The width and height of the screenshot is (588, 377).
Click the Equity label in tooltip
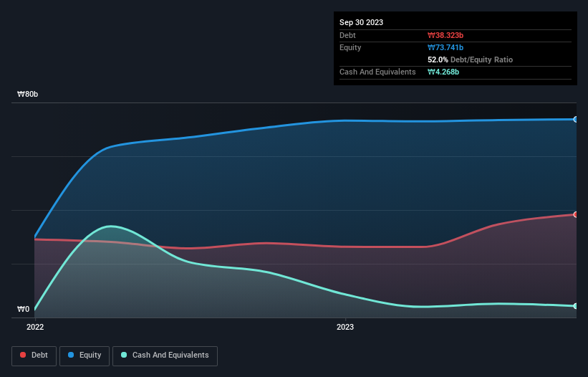click(x=350, y=47)
